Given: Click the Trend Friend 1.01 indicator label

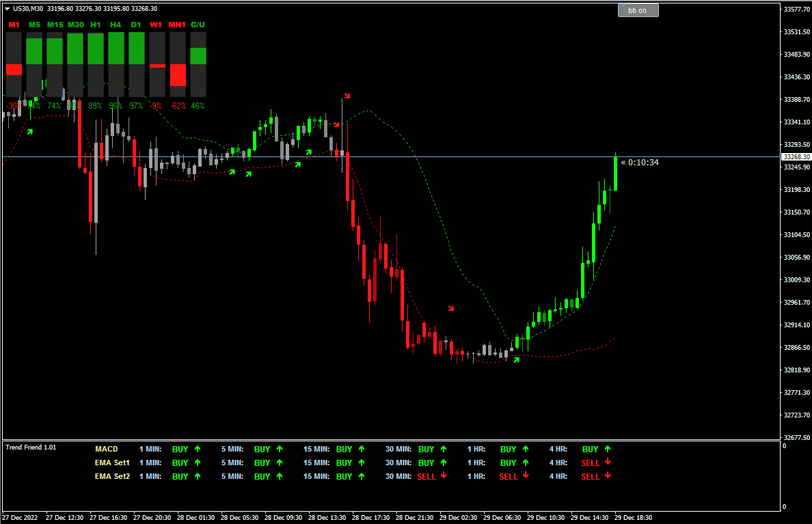Looking at the screenshot, I should (x=31, y=447).
